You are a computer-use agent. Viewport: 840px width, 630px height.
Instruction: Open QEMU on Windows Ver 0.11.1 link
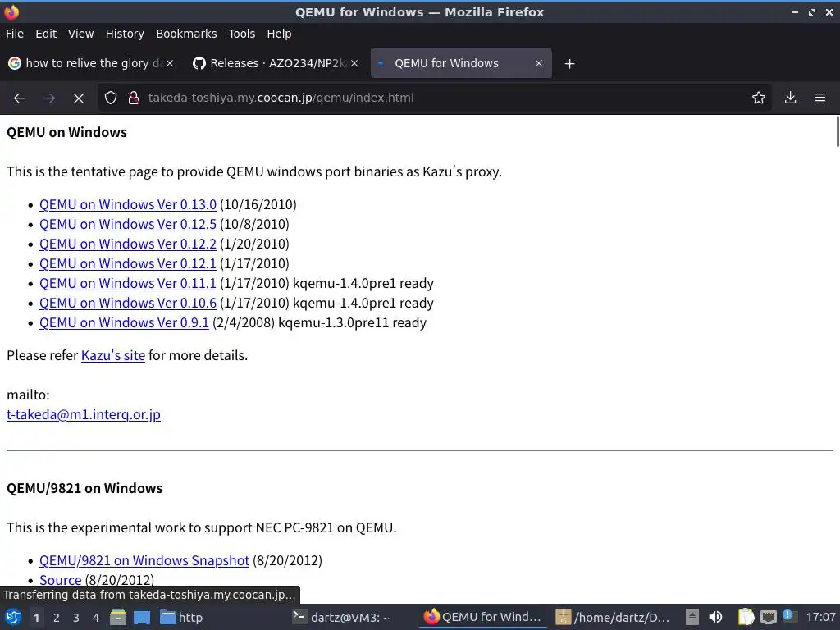click(127, 283)
